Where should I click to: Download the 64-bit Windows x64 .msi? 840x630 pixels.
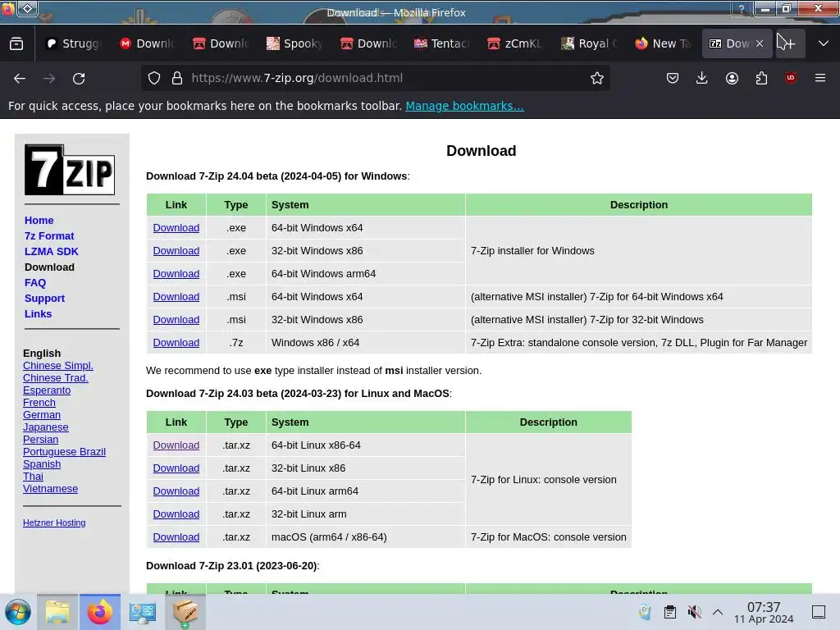176,297
